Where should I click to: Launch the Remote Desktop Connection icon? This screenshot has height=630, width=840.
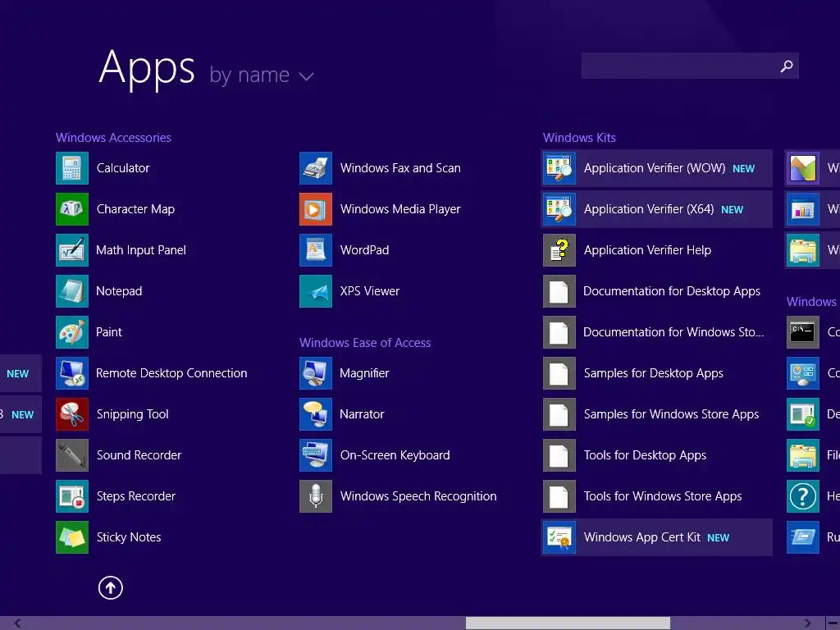[x=72, y=373]
